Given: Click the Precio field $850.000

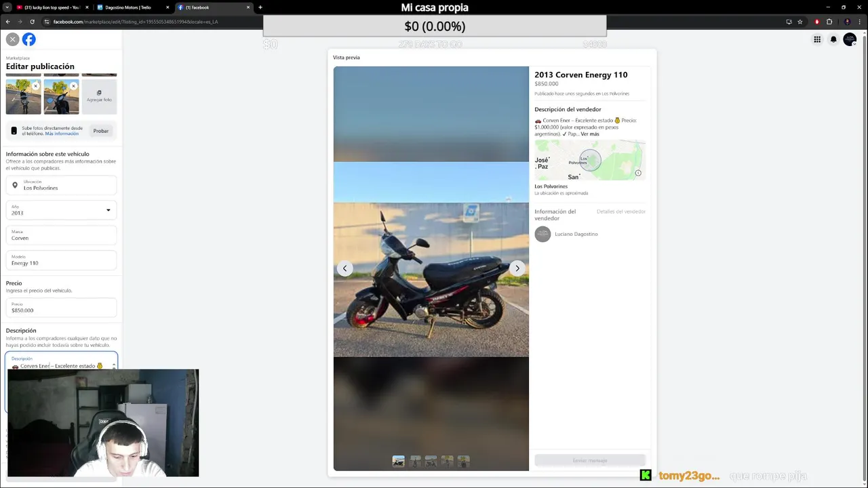Looking at the screenshot, I should (x=61, y=308).
